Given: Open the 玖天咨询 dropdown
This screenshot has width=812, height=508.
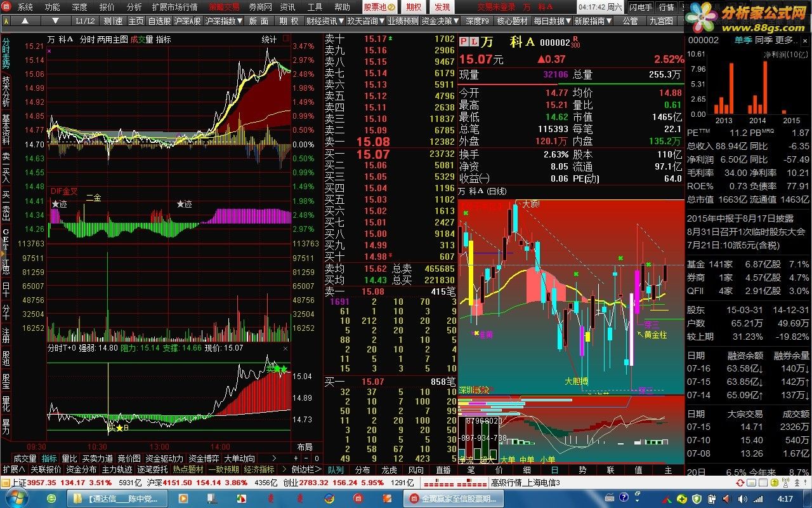Looking at the screenshot, I should click(365, 21).
